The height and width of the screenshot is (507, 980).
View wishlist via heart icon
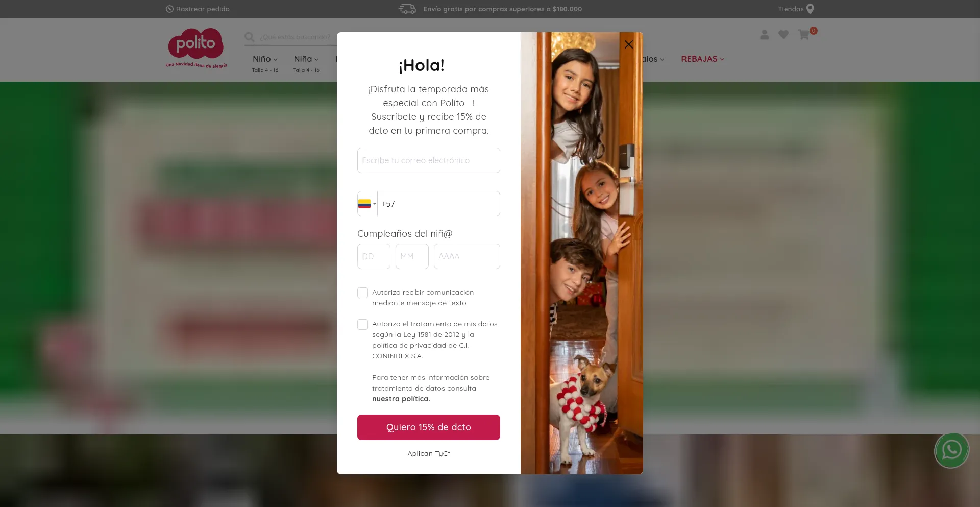click(x=783, y=34)
